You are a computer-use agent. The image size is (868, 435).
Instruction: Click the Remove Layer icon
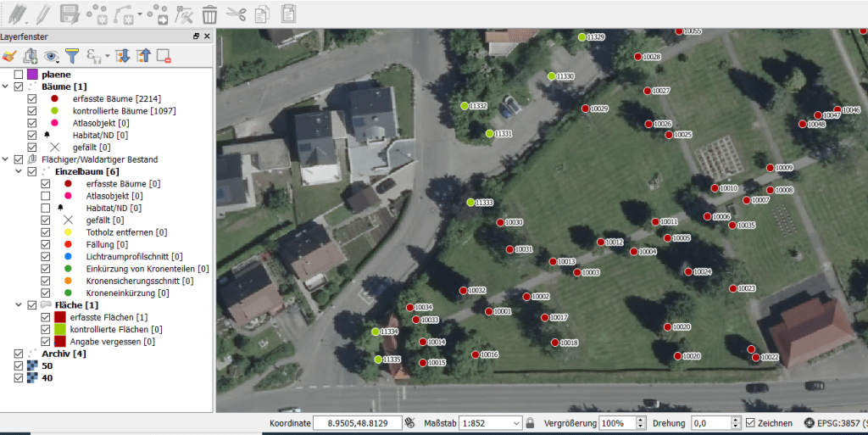164,56
